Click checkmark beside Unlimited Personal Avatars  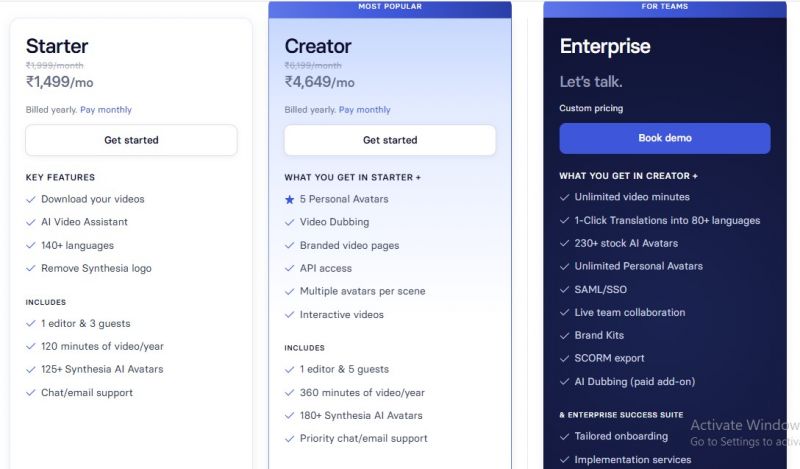click(564, 266)
